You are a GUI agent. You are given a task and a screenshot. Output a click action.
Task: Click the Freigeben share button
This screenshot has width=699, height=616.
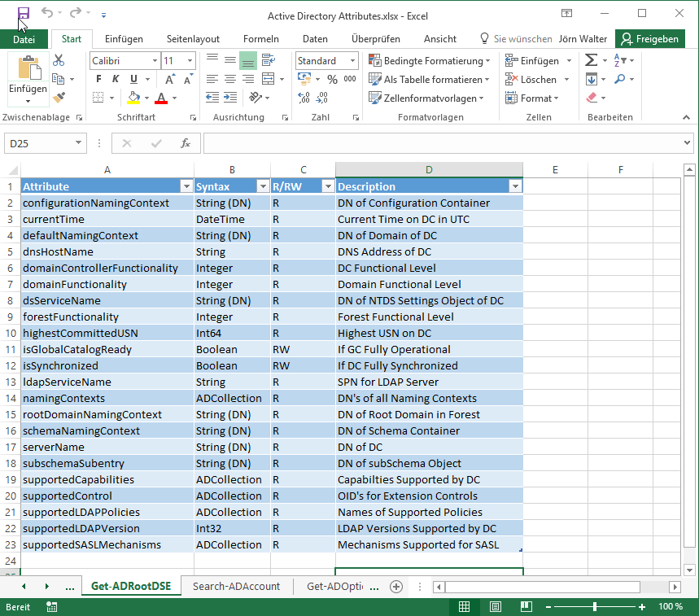point(649,39)
